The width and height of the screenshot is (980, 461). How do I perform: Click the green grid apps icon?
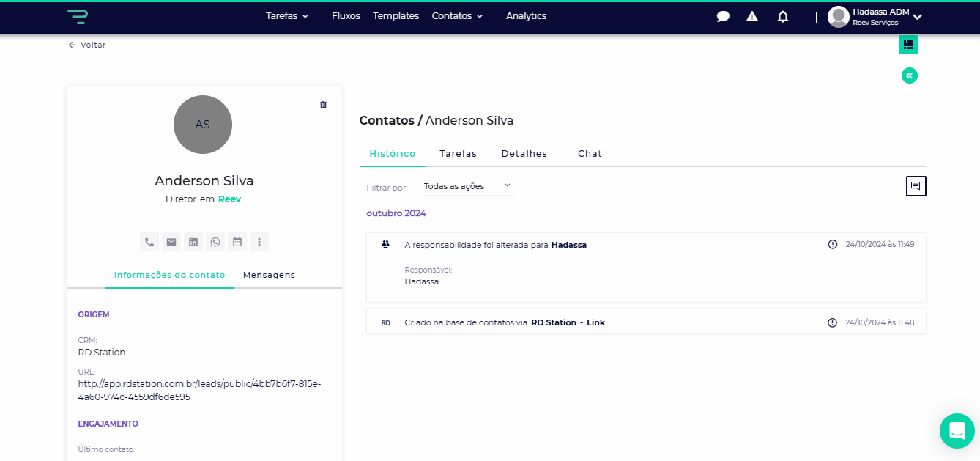(908, 45)
